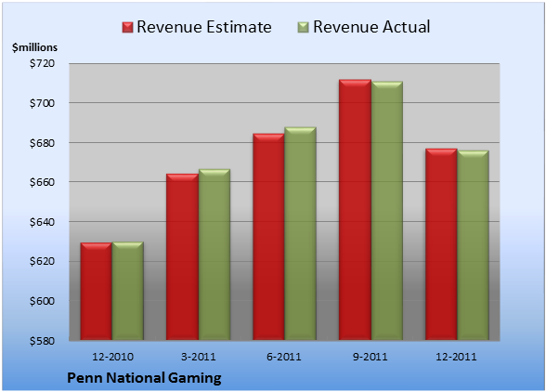Click the 6-2011 x-axis label
Screen dimensions: 546x392
pyautogui.click(x=284, y=357)
